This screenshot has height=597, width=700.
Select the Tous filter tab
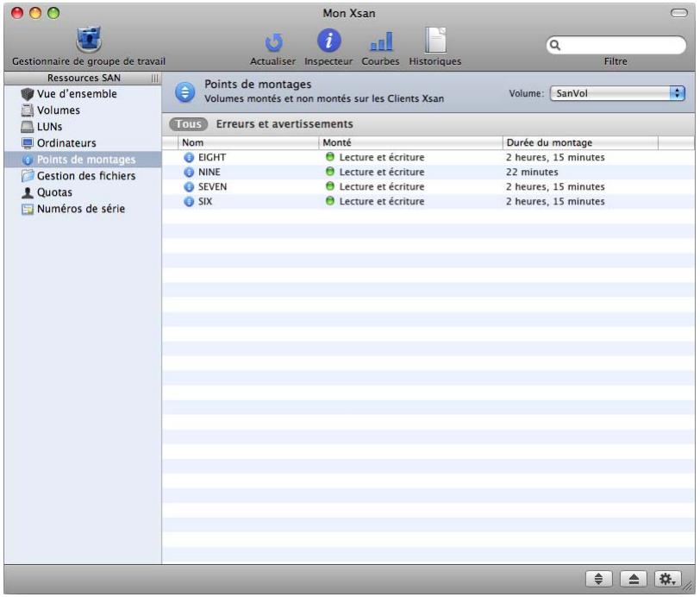click(x=189, y=124)
